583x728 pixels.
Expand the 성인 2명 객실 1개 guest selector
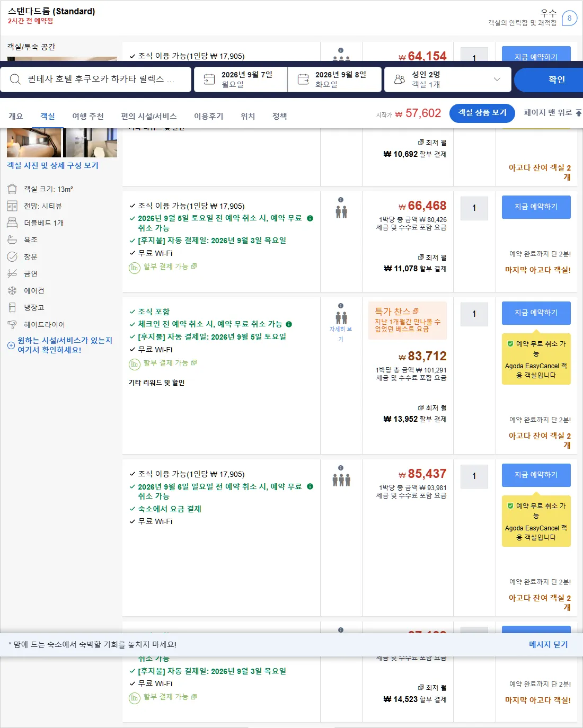click(448, 79)
